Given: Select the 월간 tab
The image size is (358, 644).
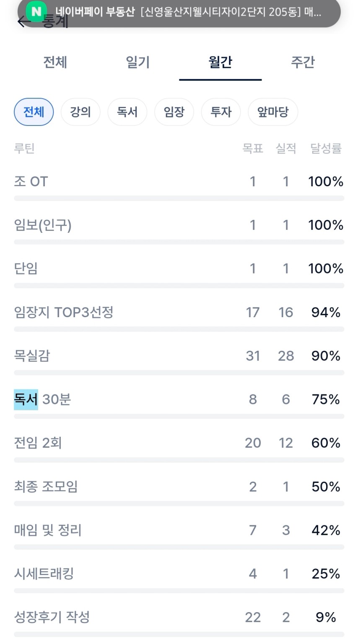Looking at the screenshot, I should coord(220,62).
